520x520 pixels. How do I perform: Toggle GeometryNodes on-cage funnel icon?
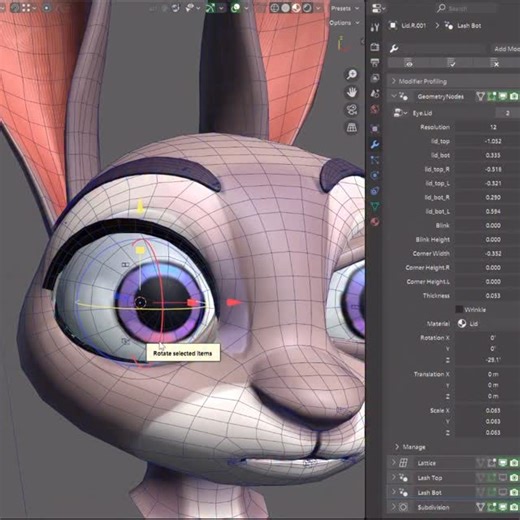click(x=480, y=97)
